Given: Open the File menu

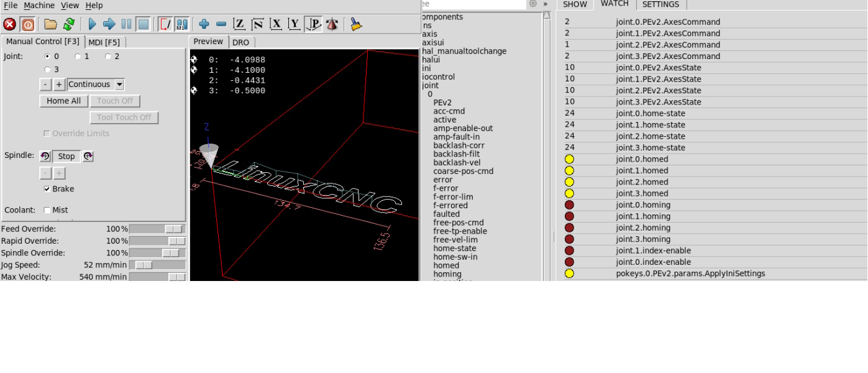Looking at the screenshot, I should [x=10, y=6].
